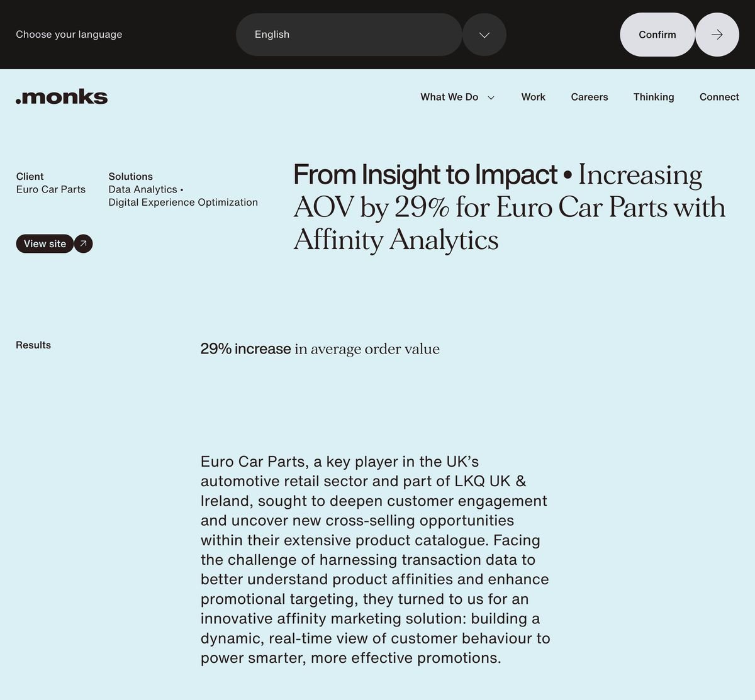Viewport: 755px width, 700px height.
Task: Click the 'From Insight to Impact' headline
Action: click(425, 175)
